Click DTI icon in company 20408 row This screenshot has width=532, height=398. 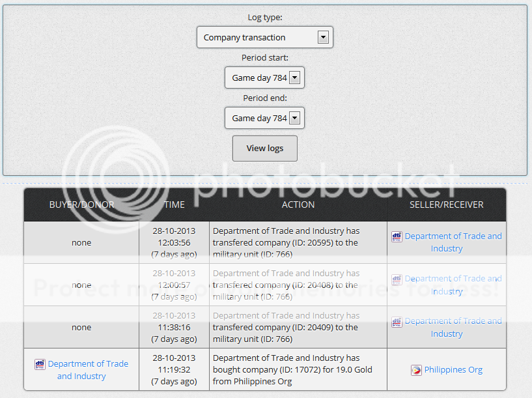tap(397, 279)
